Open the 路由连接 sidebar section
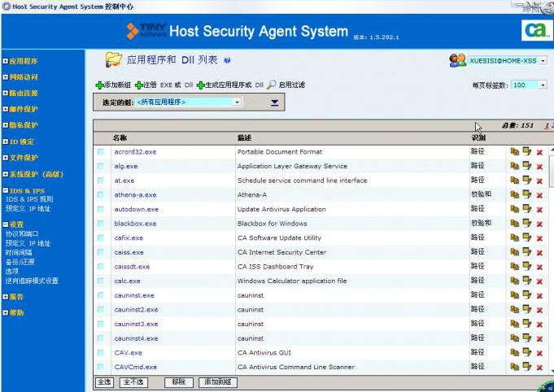554x392 pixels. click(24, 94)
